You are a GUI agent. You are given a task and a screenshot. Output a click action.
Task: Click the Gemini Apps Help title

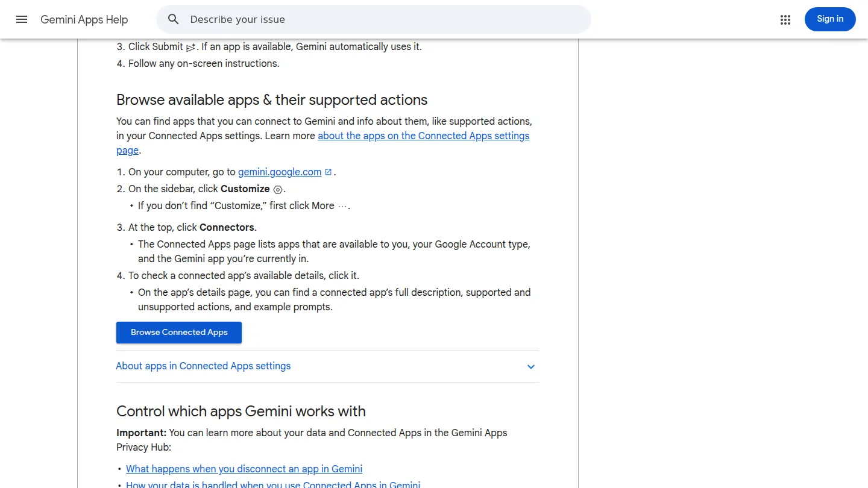pos(84,19)
